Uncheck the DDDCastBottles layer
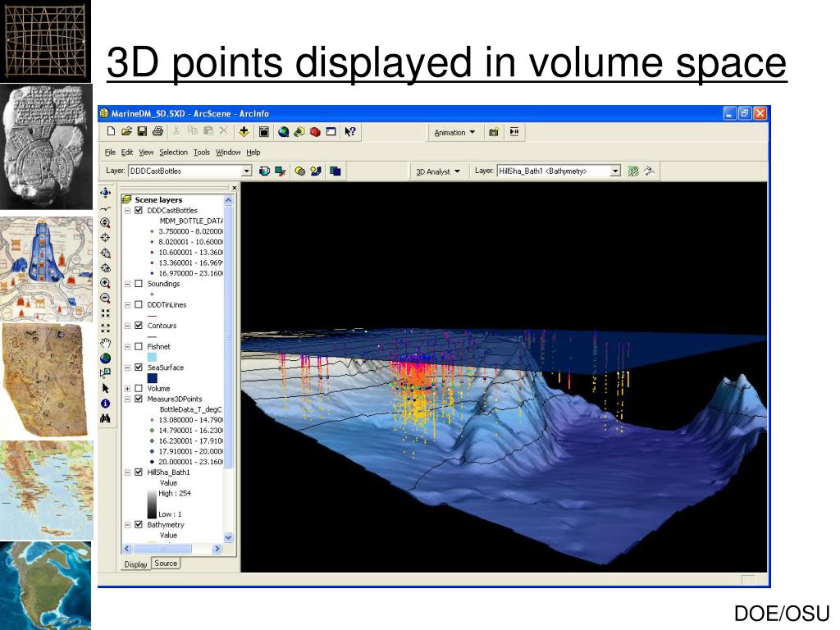 coord(139,211)
